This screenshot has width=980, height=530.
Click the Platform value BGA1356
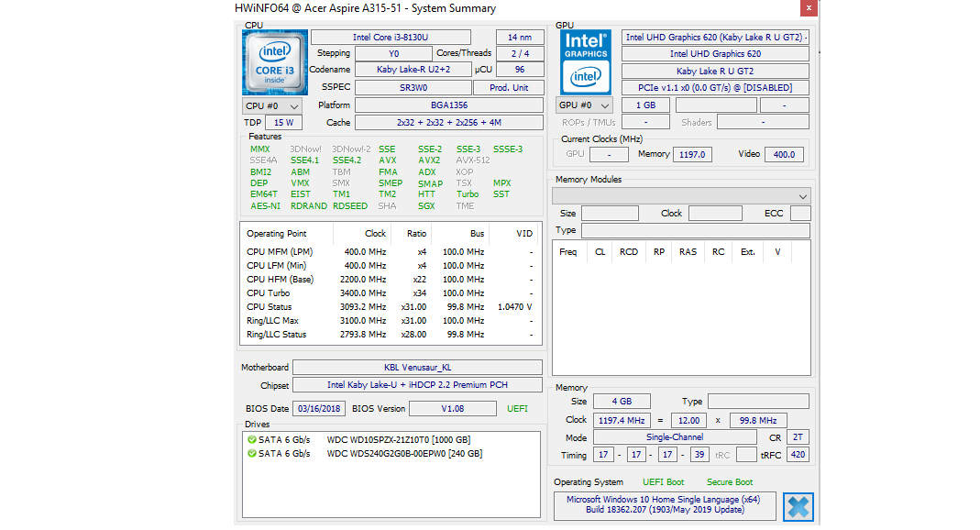(449, 105)
